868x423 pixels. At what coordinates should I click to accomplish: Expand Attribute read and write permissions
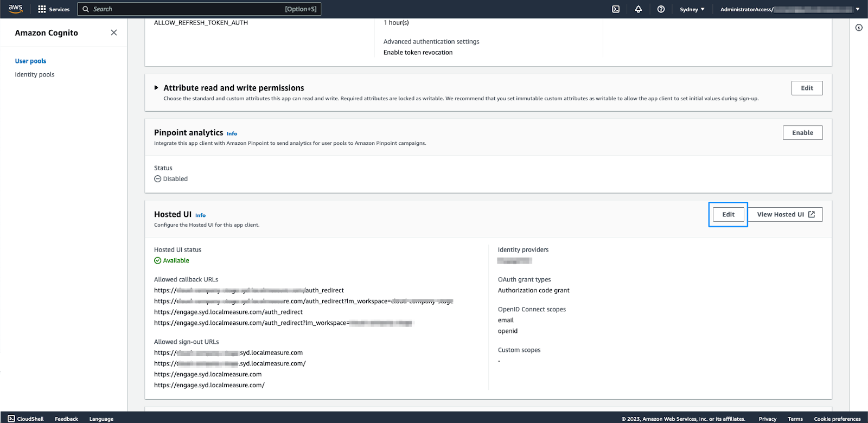coord(156,87)
